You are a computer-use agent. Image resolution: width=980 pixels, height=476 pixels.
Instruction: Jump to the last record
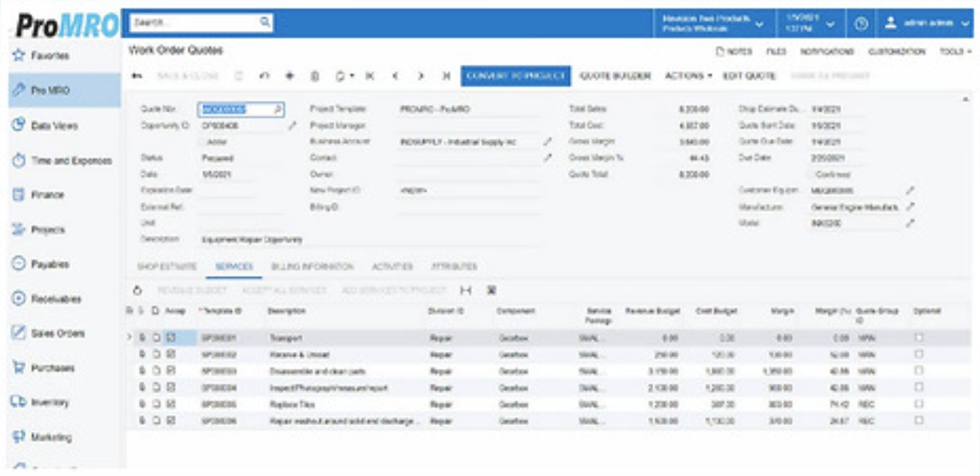pyautogui.click(x=446, y=76)
